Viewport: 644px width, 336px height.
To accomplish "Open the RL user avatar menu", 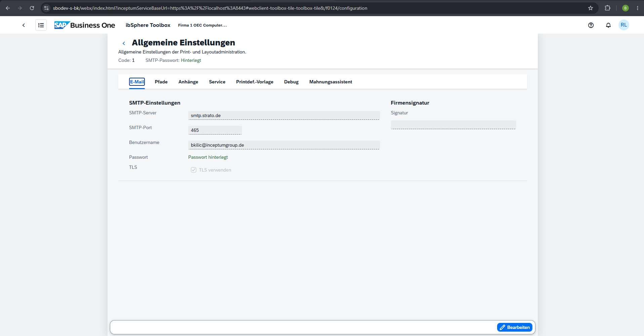I will tap(624, 25).
